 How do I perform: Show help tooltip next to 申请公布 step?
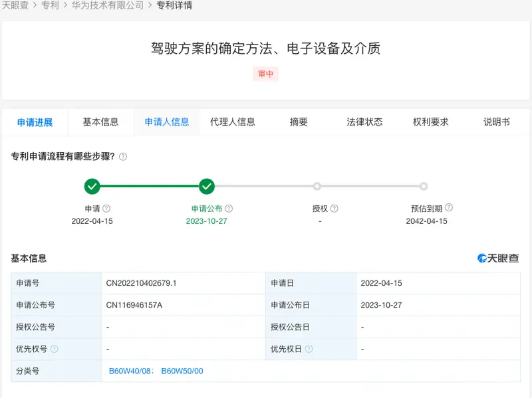(x=229, y=209)
